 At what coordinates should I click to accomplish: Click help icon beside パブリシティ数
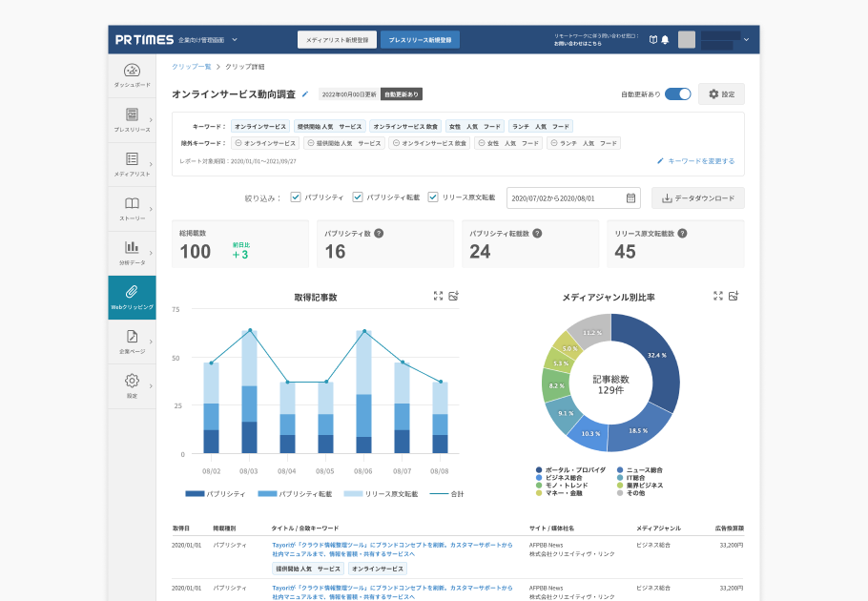point(379,234)
